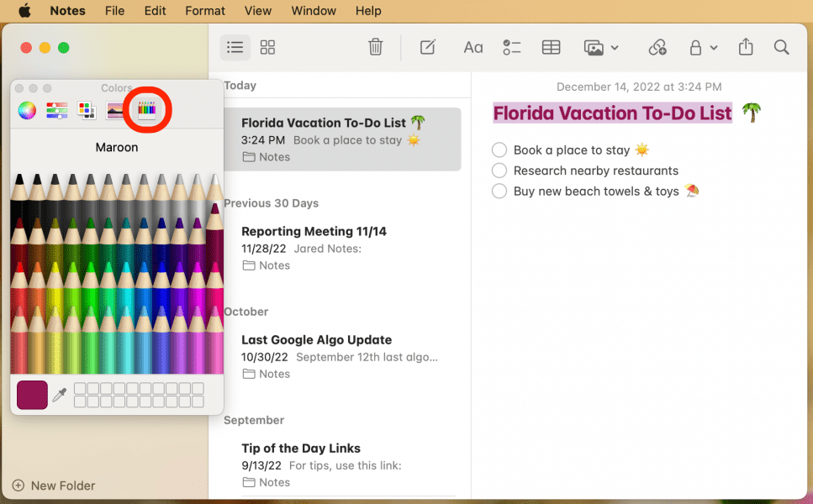Switch to gallery view
This screenshot has width=813, height=504.
[x=267, y=48]
